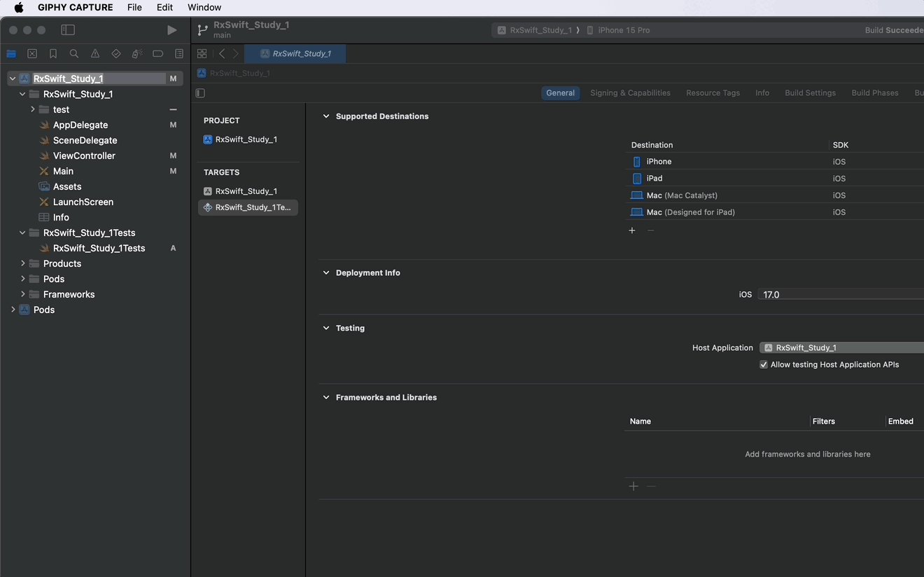Switch to the Info tab
Screen dimensions: 924x577
pyautogui.click(x=762, y=93)
